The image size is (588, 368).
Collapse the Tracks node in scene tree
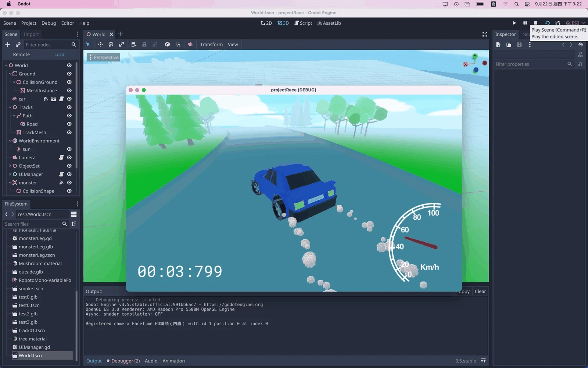(x=10, y=107)
